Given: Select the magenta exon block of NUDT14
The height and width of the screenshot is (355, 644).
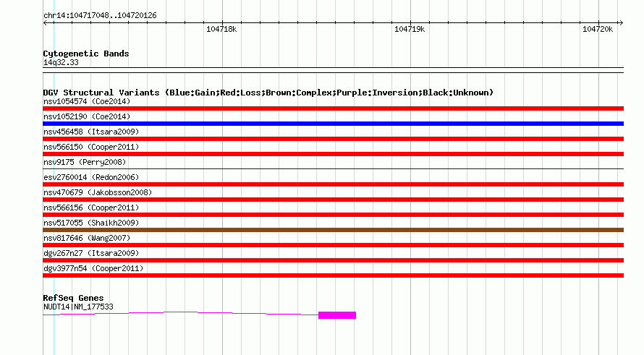Looking at the screenshot, I should click(337, 315).
